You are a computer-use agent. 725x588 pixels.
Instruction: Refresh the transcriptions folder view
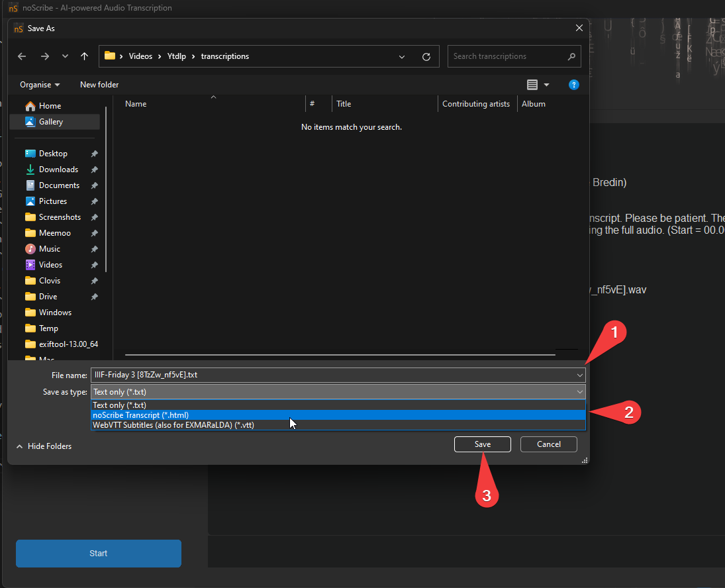[426, 57]
